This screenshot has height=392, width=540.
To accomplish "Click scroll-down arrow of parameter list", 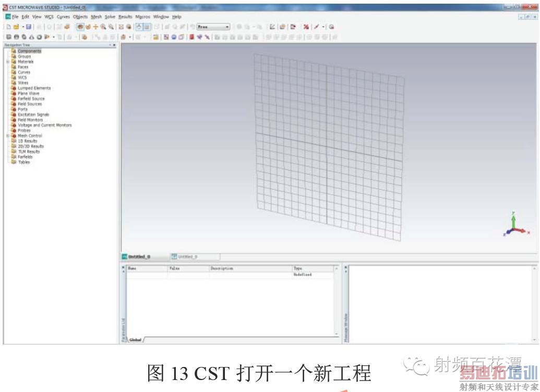I will [337, 334].
